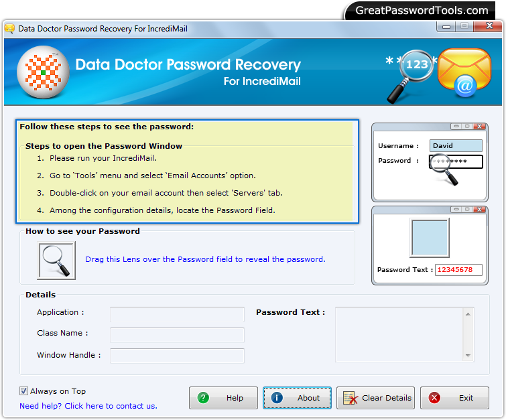Click the sample Username field 'David'

click(456, 145)
